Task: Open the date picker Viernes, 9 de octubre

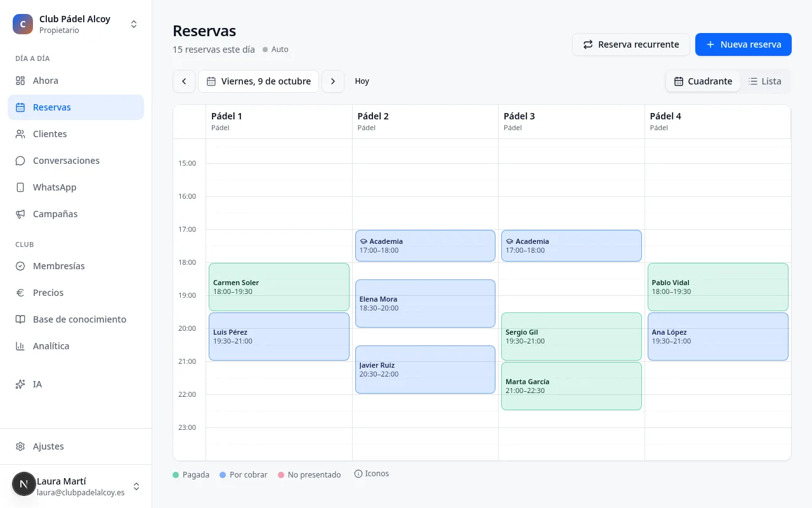Action: point(259,81)
